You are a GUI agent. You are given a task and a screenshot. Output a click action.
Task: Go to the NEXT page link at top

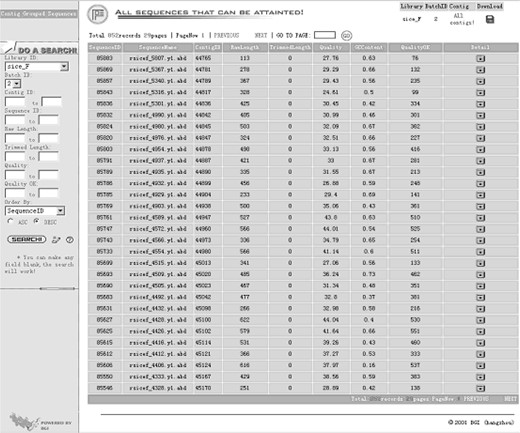click(261, 35)
